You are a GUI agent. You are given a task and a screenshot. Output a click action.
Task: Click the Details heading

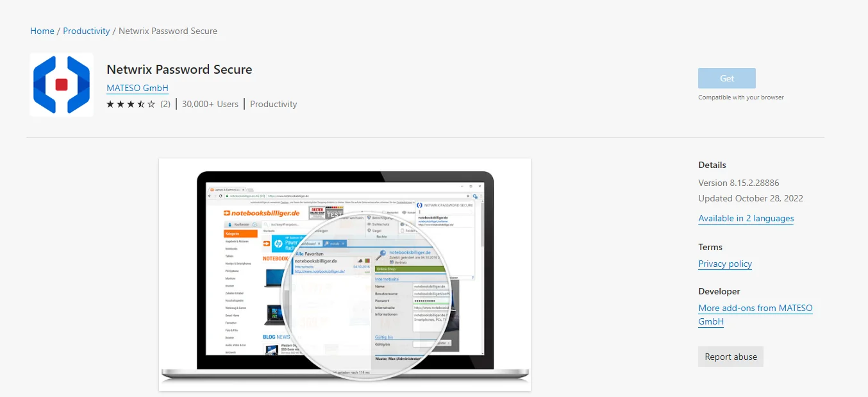pos(712,165)
